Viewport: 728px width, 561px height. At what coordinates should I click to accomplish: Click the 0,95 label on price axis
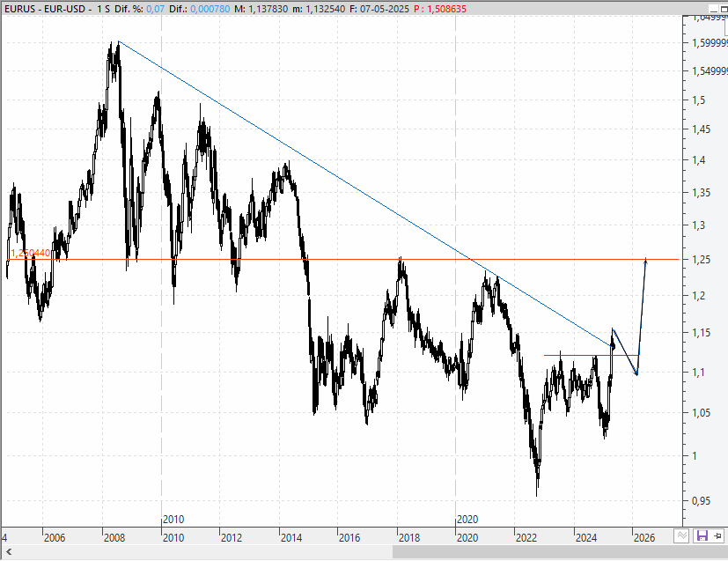tap(701, 501)
